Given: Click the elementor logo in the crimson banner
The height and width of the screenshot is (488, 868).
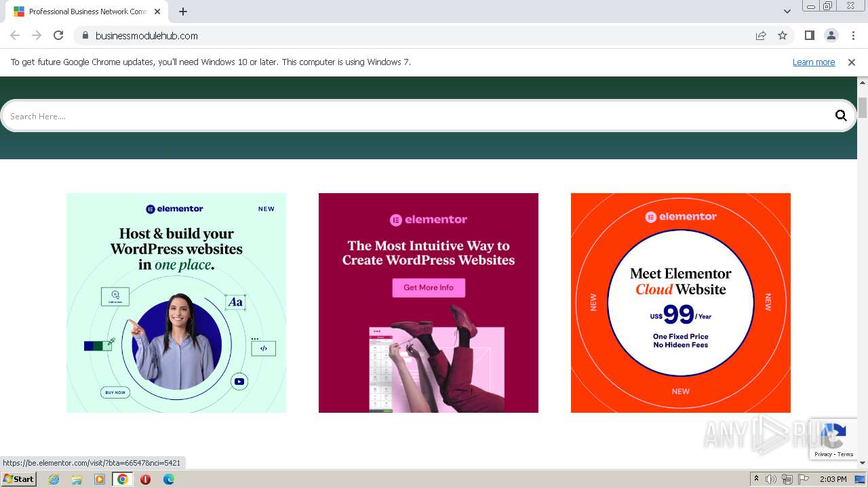Looking at the screenshot, I should (429, 220).
